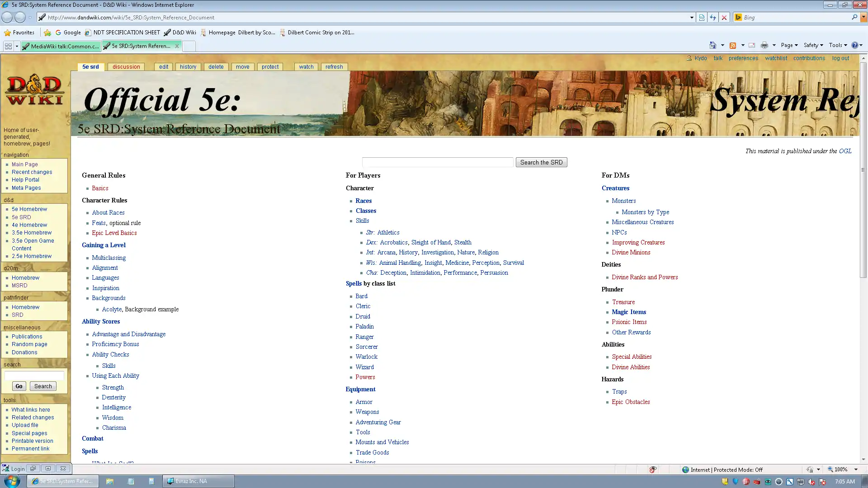Click the Add to Favorites Bar icon

coord(47,33)
